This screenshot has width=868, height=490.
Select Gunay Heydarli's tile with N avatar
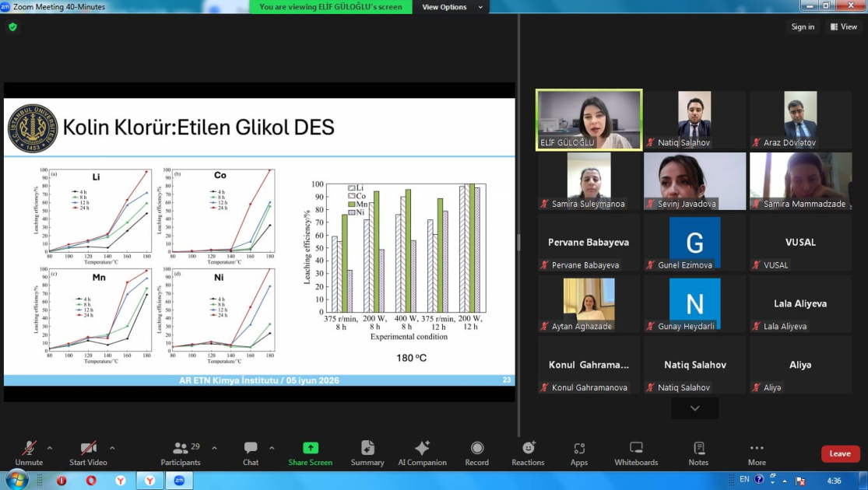click(x=694, y=304)
